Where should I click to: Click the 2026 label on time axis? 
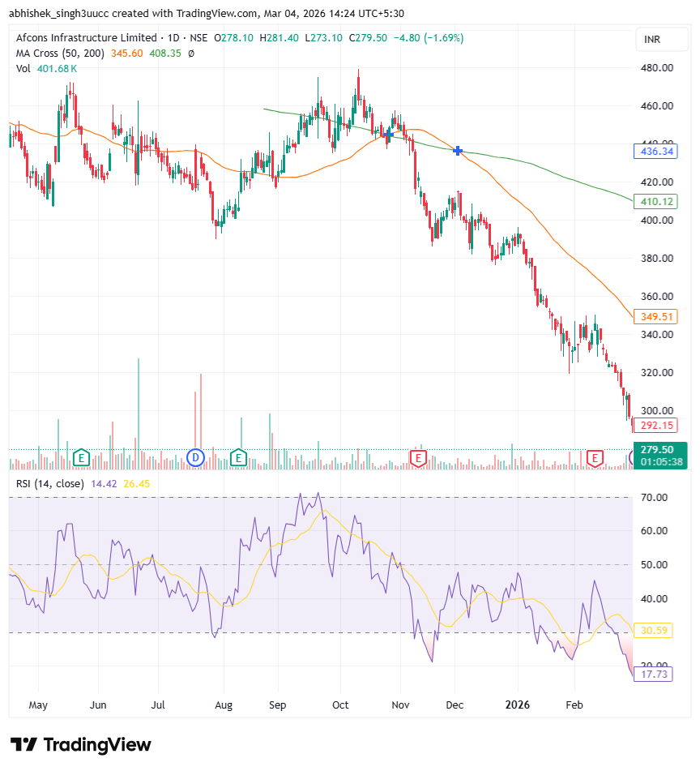tap(515, 705)
